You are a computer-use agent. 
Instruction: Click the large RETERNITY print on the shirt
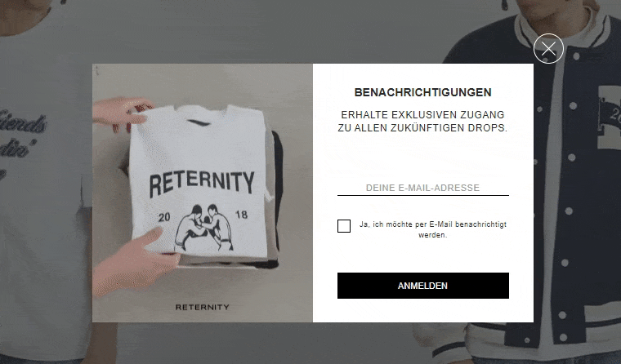pos(202,183)
